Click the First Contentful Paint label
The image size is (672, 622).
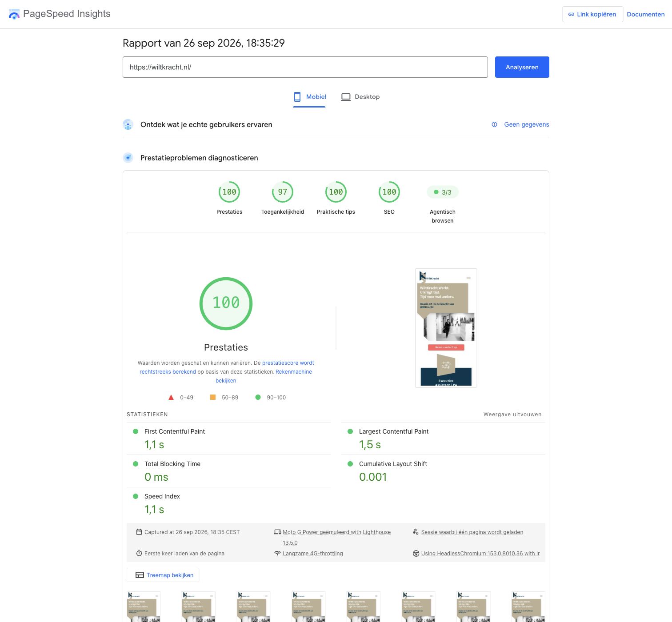click(x=175, y=431)
